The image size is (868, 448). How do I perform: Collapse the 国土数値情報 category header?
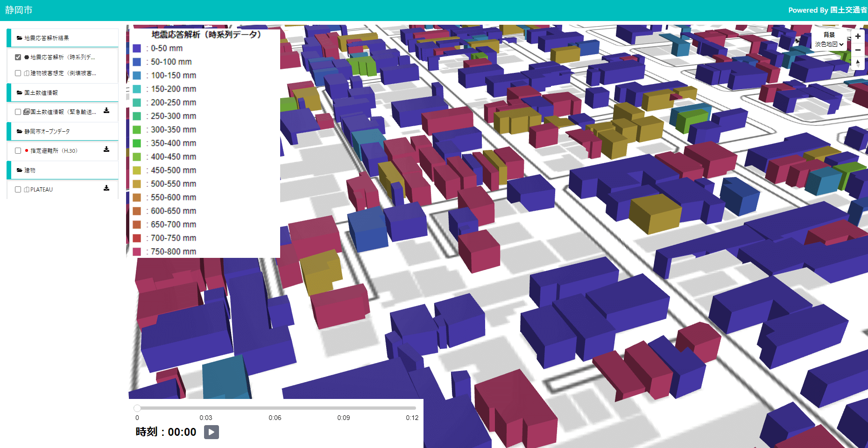click(63, 92)
